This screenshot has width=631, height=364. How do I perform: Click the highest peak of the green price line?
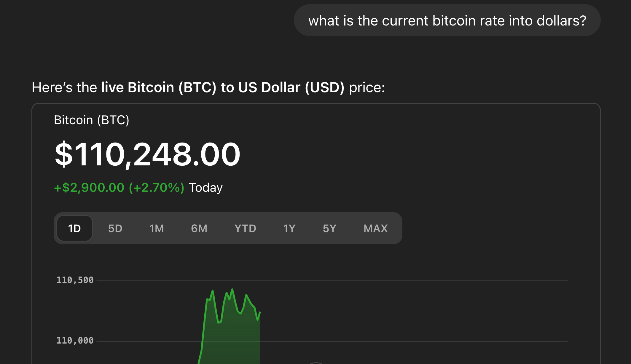tap(232, 289)
